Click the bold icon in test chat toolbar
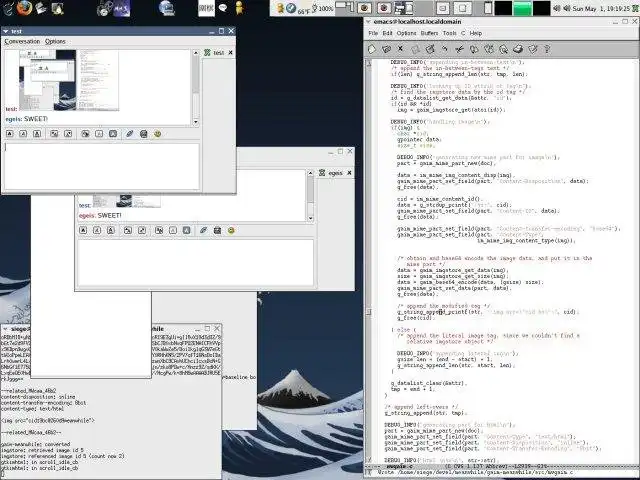Screen dimensions: 640x480 [10, 134]
